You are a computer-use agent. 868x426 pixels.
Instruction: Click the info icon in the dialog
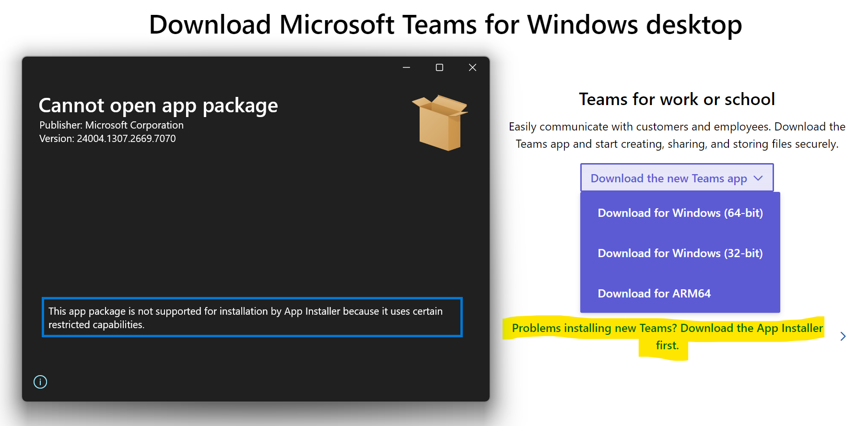[x=40, y=382]
